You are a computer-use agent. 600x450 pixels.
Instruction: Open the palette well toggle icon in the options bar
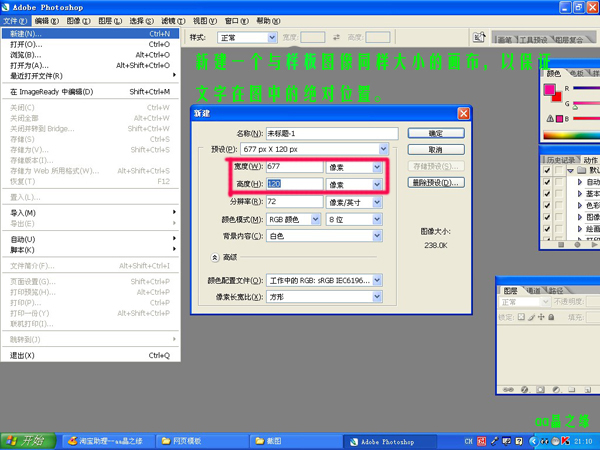click(479, 37)
